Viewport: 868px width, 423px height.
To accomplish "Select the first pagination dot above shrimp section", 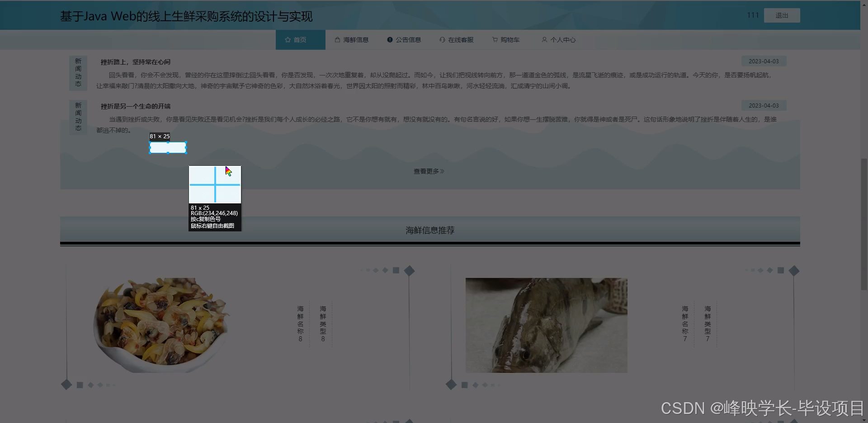I will [x=361, y=270].
